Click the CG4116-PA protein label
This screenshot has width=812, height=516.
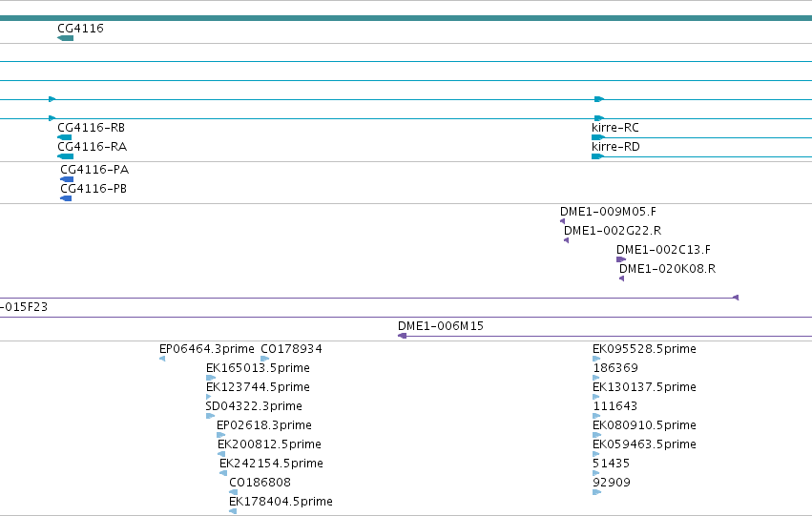[x=94, y=169]
